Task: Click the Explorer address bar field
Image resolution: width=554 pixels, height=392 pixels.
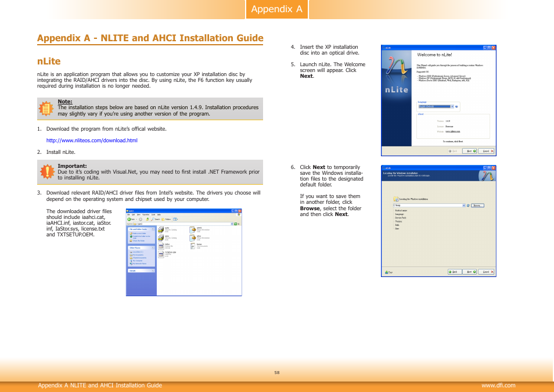Action: click(182, 224)
